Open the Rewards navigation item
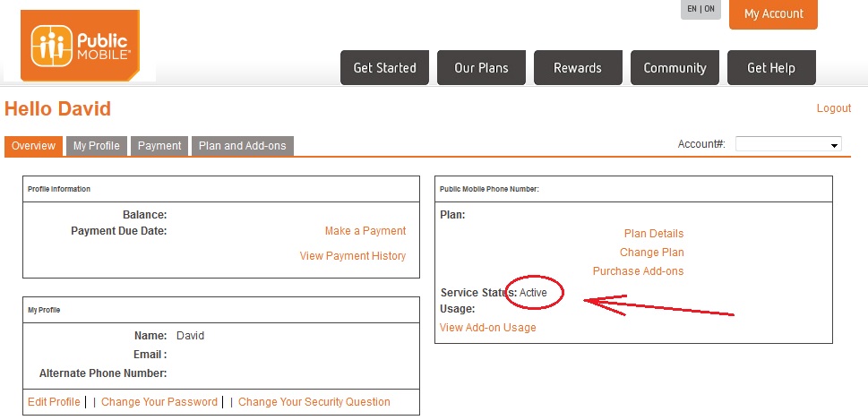This screenshot has height=420, width=868. click(x=578, y=68)
